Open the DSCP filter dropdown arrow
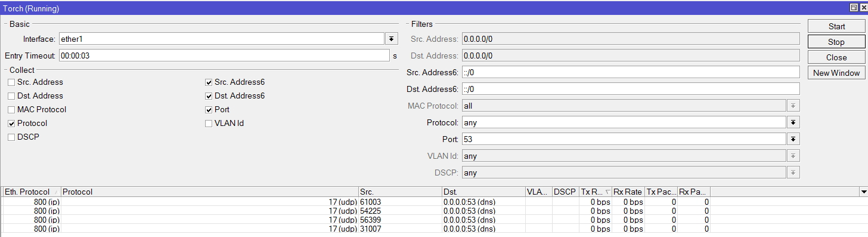Screen dimensions: 868x237 pos(793,173)
